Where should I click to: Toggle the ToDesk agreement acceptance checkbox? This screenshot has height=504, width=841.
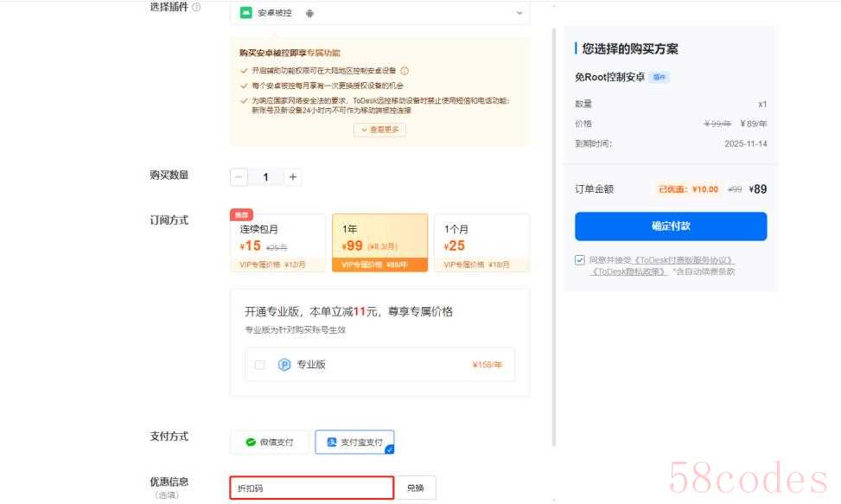(x=580, y=259)
